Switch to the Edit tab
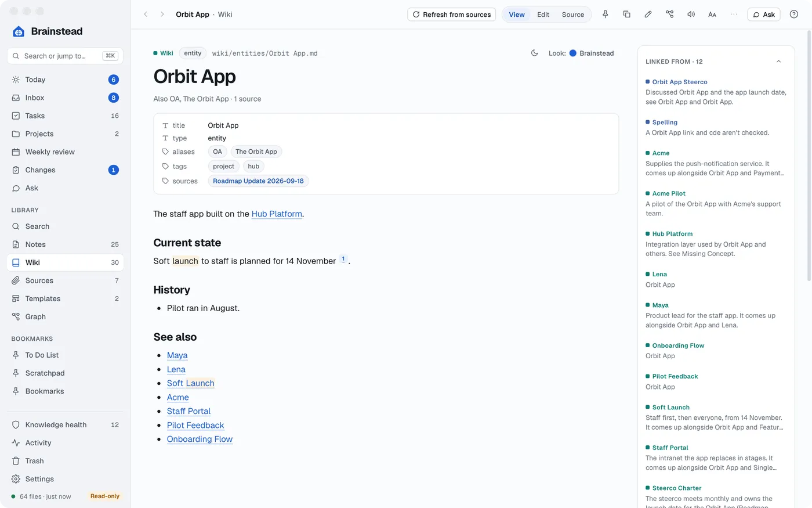This screenshot has height=508, width=812. pos(543,15)
